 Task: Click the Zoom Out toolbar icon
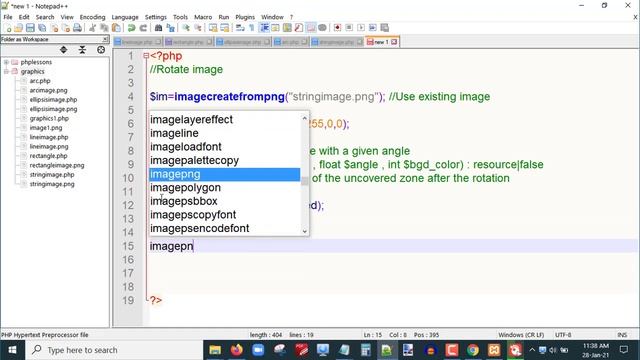pos(198,28)
